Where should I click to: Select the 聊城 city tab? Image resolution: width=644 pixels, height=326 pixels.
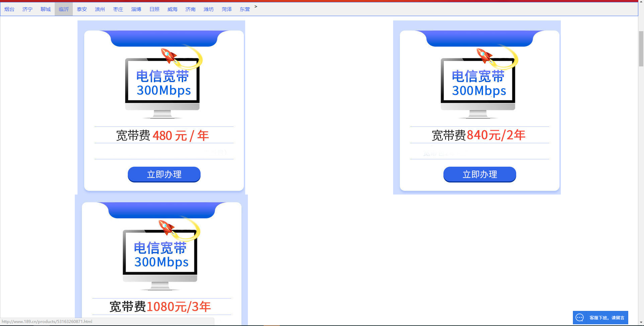point(46,9)
